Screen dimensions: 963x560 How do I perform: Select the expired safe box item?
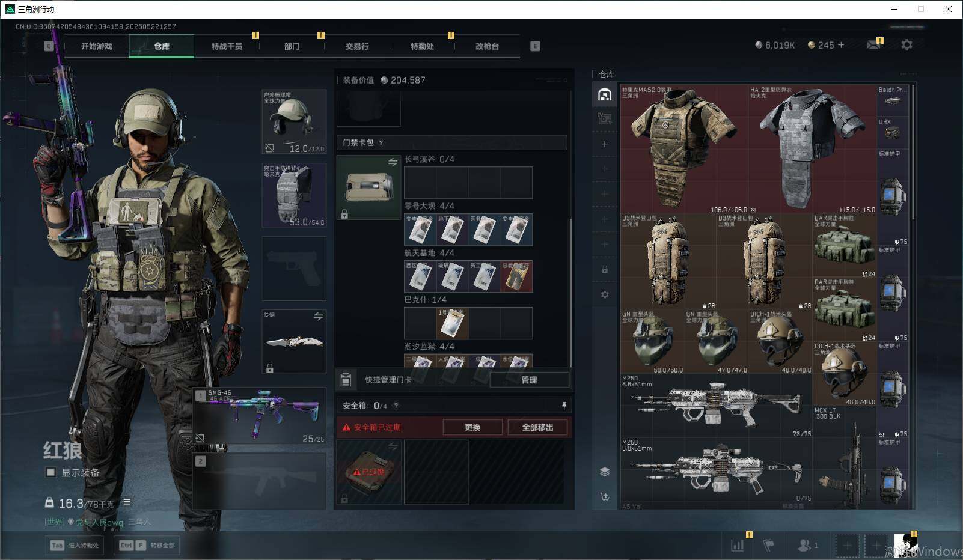(x=368, y=472)
